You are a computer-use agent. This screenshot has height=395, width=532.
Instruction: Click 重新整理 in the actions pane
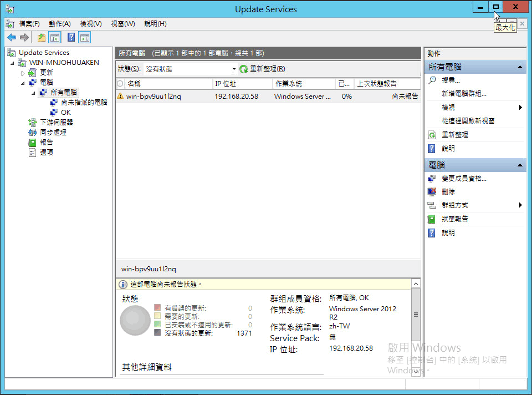[454, 135]
